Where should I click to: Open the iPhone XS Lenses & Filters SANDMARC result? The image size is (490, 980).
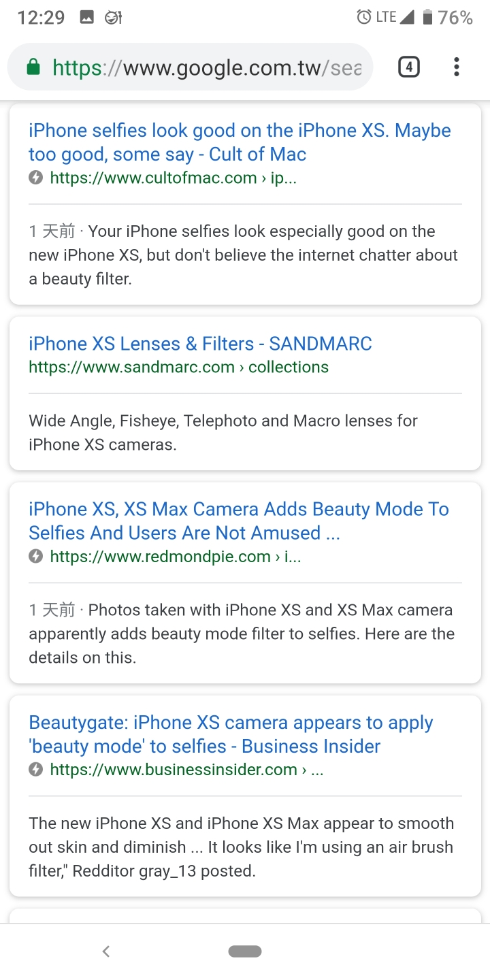[200, 344]
